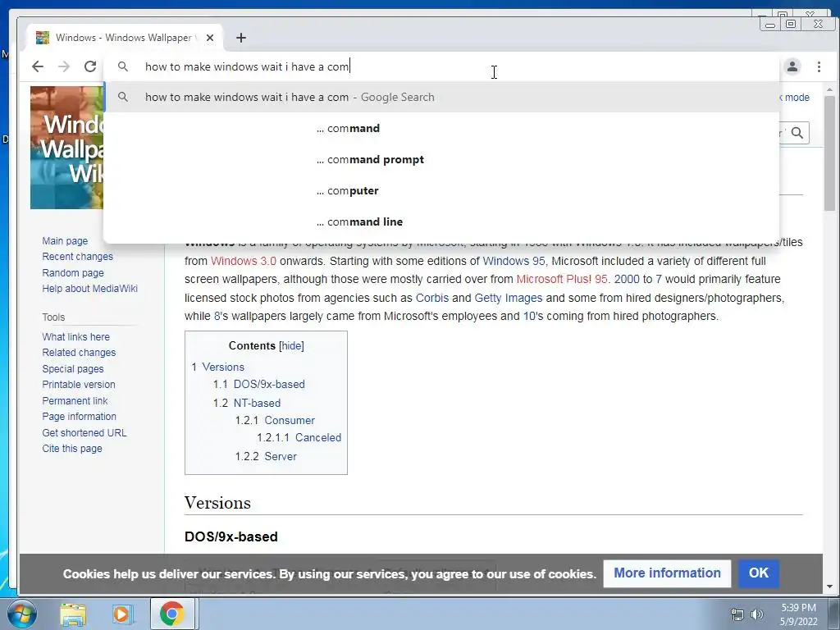This screenshot has height=630, width=840.
Task: Click Get shortened URL
Action: tap(84, 433)
